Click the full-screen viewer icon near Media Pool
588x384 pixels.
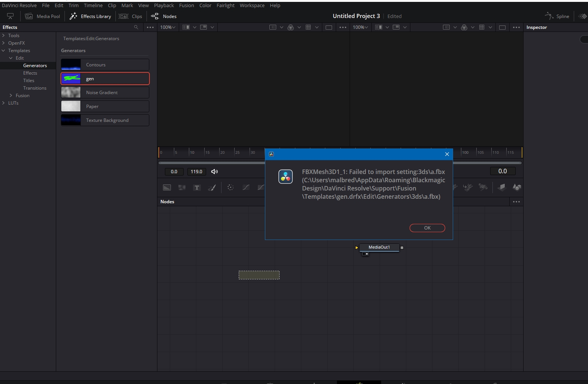(10, 16)
